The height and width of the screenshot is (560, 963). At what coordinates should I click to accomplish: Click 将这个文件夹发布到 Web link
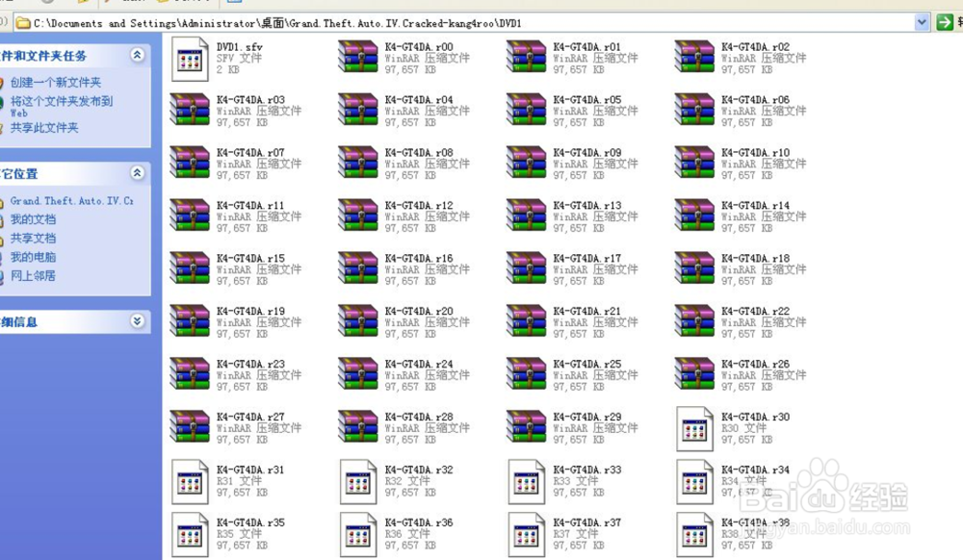[62, 106]
